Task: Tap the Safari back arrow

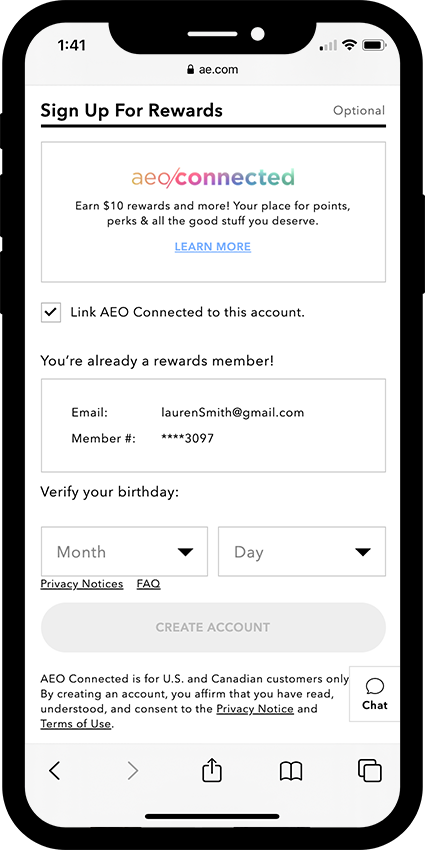Action: [x=55, y=770]
